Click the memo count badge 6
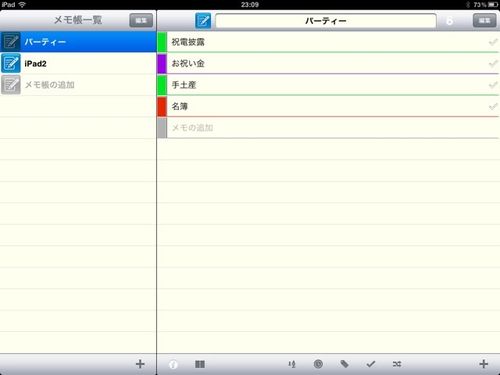Viewport: 500px width, 375px height. click(x=449, y=21)
